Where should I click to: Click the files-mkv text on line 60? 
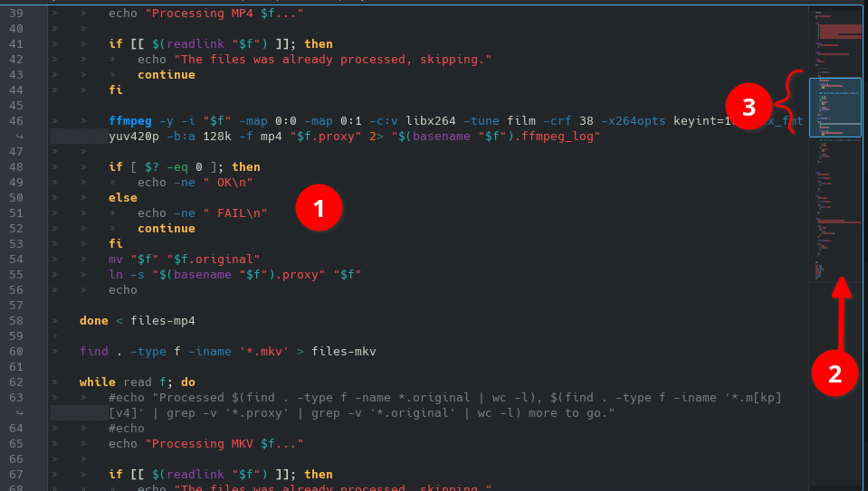(343, 352)
